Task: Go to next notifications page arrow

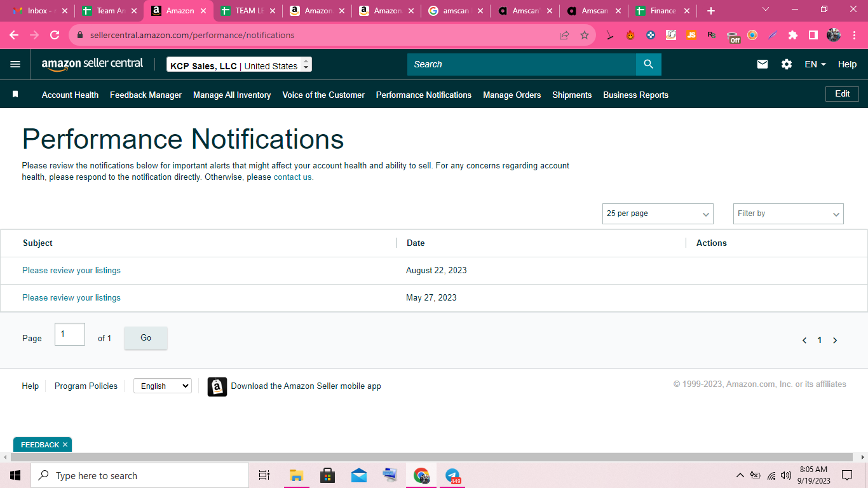Action: 835,341
